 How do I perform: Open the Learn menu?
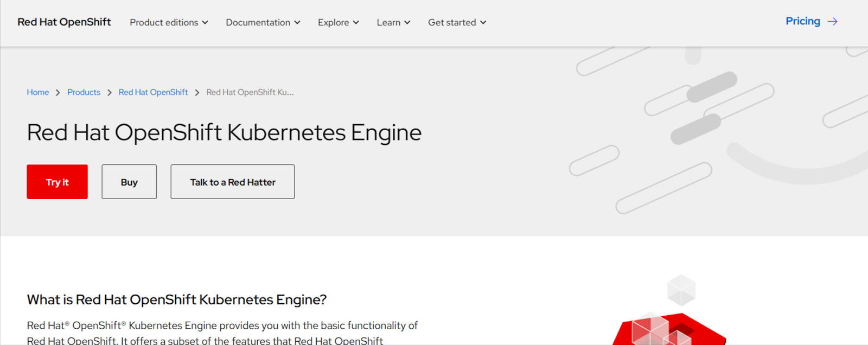(393, 22)
